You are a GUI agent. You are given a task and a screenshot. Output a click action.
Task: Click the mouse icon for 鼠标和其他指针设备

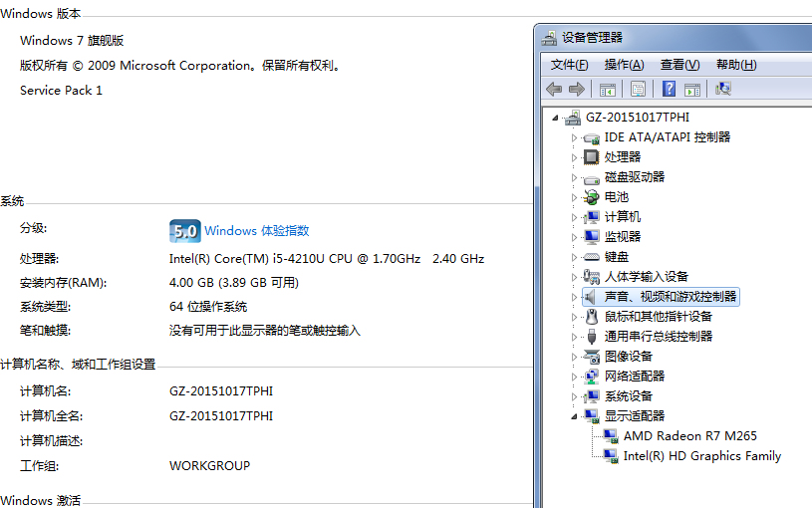592,317
